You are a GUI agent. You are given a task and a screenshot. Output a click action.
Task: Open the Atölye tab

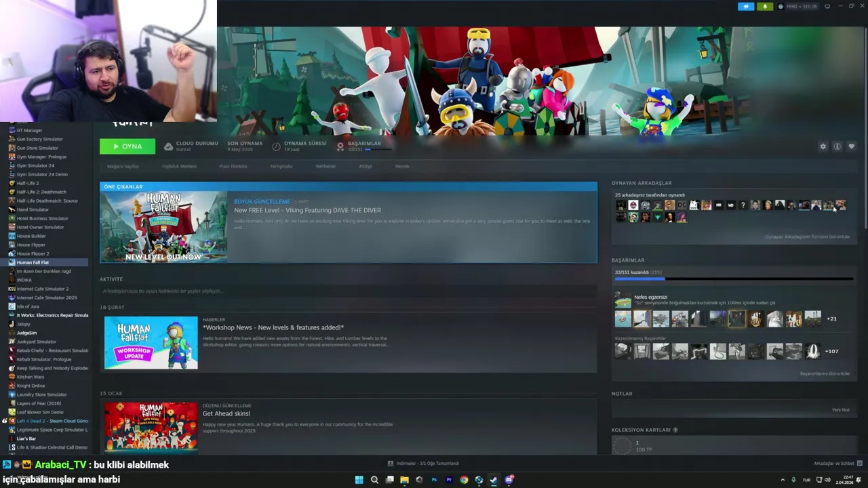tap(366, 166)
